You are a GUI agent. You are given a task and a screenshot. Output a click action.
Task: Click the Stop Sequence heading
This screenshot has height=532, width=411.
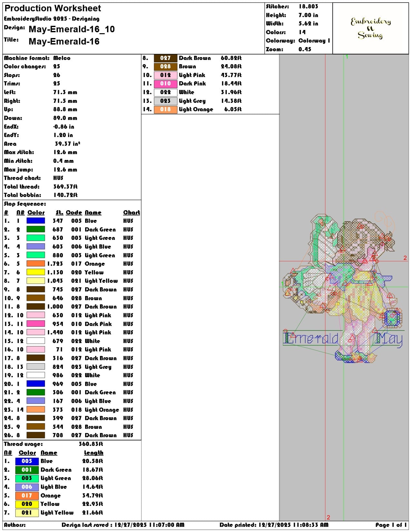(x=25, y=204)
